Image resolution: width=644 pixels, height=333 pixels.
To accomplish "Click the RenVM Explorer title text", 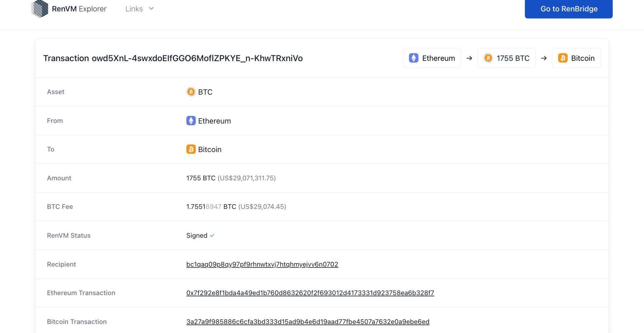I will 79,9.
